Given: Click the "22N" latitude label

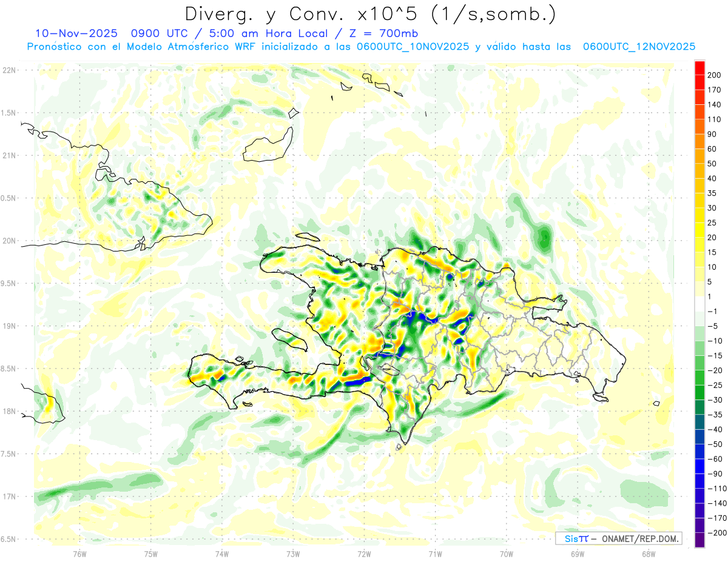Looking at the screenshot, I should [9, 70].
